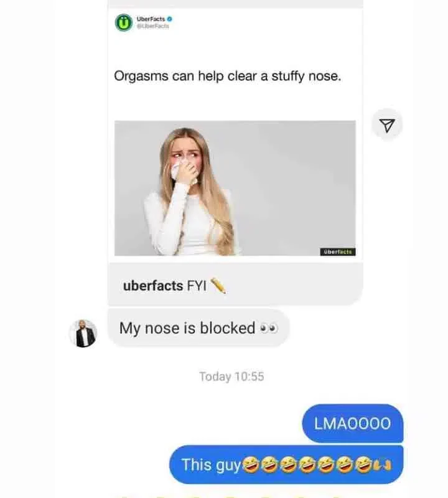This screenshot has width=448, height=498.
Task: Tap the 'My nose is blocked' message bubble
Action: tap(198, 328)
